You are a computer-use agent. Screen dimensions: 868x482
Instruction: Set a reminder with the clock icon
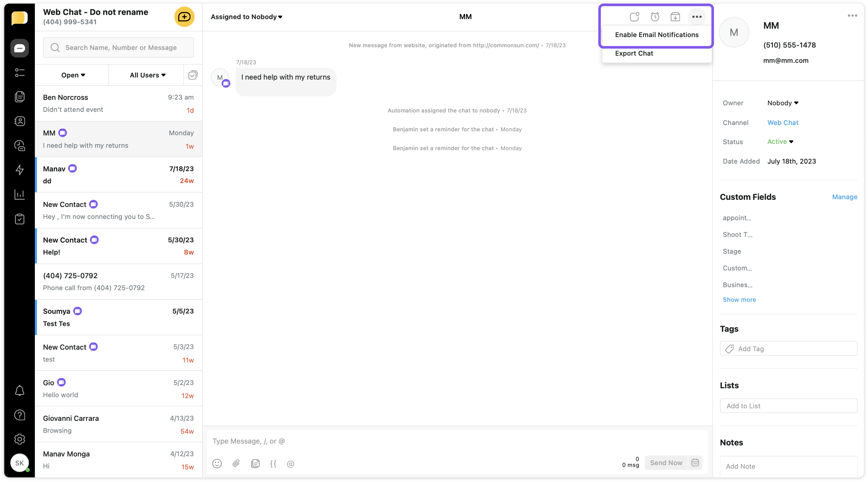pos(655,17)
